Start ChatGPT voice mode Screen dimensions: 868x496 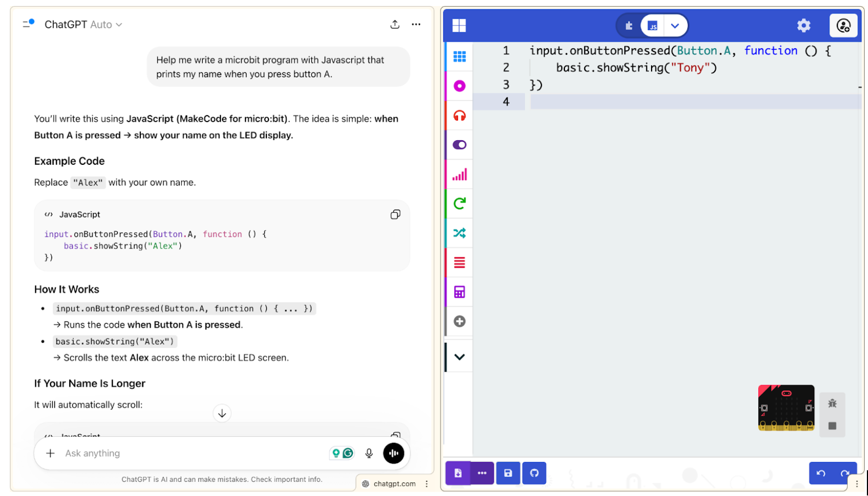(393, 453)
